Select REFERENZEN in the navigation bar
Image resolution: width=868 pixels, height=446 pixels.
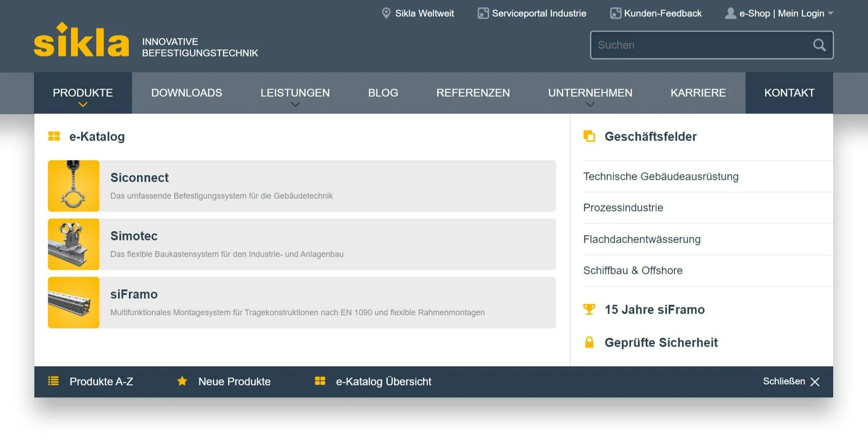click(473, 93)
